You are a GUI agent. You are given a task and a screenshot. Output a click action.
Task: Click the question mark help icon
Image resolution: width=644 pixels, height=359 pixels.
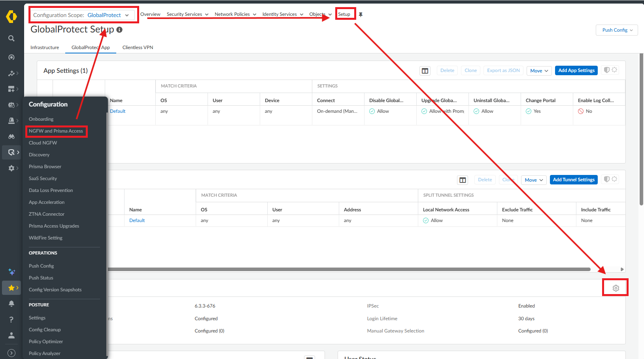coord(11,319)
